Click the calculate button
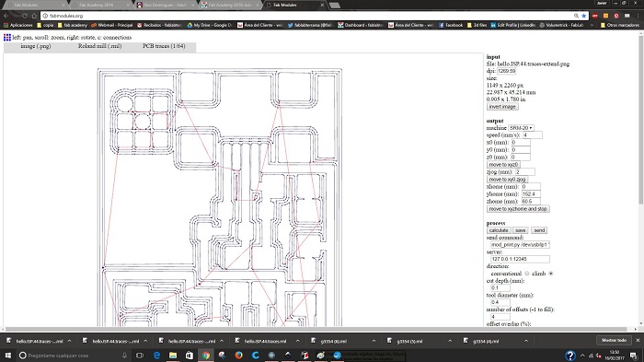 point(499,230)
